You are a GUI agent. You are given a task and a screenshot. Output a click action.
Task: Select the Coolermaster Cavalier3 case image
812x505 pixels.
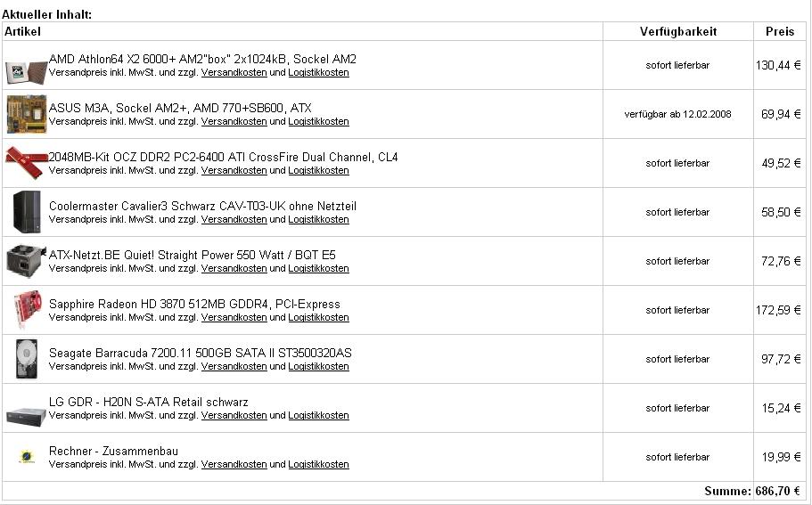pos(27,212)
